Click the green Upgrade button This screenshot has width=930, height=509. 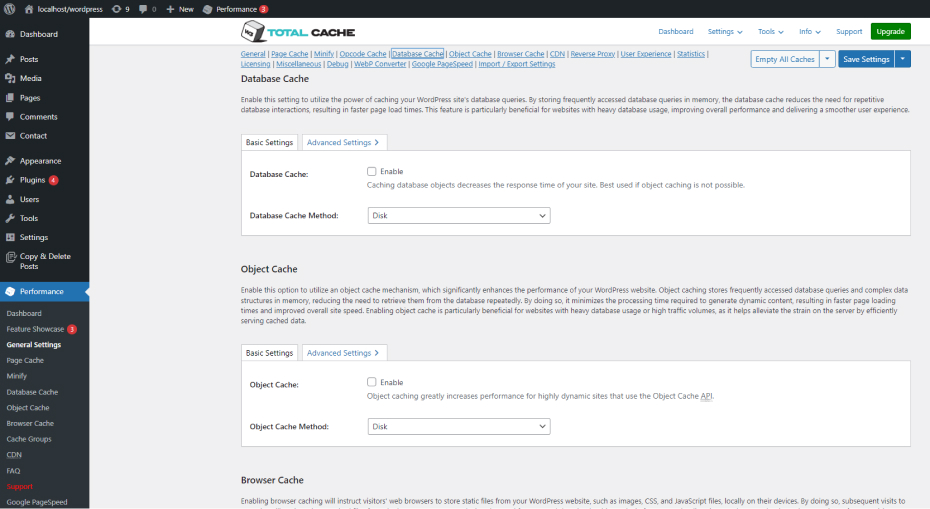pyautogui.click(x=890, y=32)
